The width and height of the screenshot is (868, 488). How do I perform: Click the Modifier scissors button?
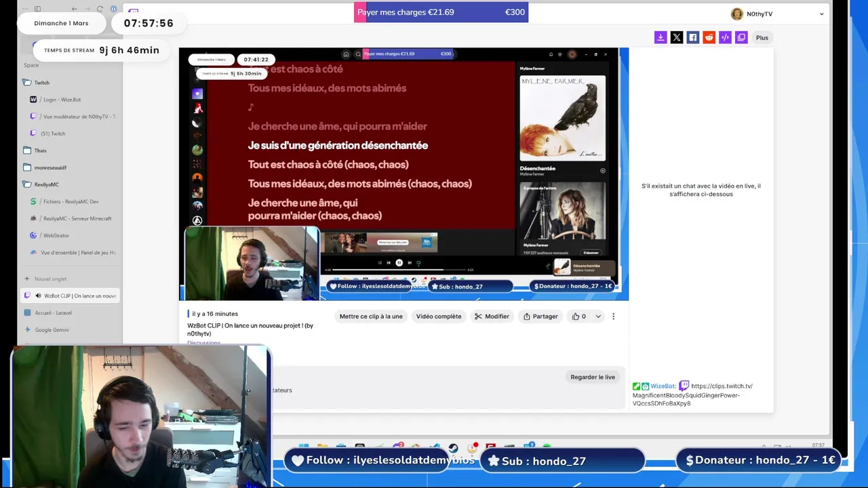[492, 317]
